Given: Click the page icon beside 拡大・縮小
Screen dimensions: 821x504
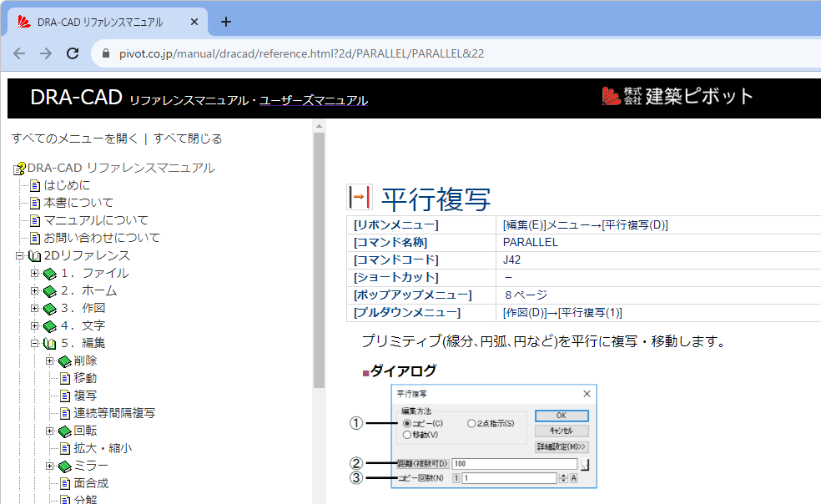Looking at the screenshot, I should coord(65,448).
